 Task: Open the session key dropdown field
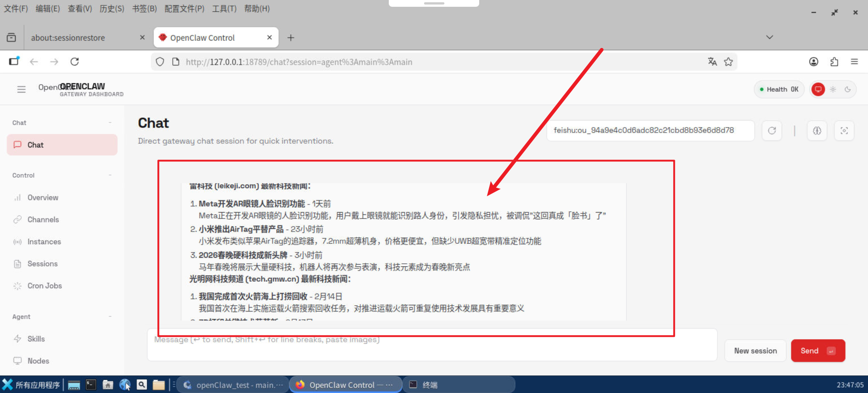pyautogui.click(x=651, y=130)
